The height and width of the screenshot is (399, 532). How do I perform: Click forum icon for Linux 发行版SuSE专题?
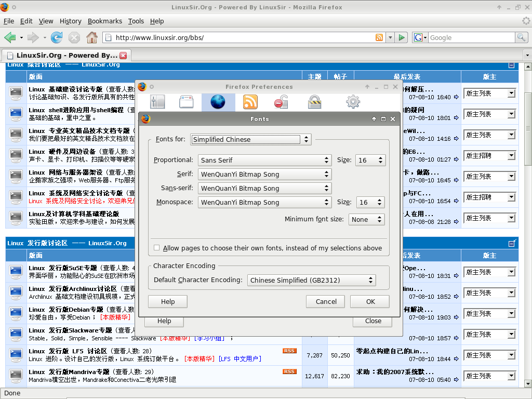pos(16,272)
